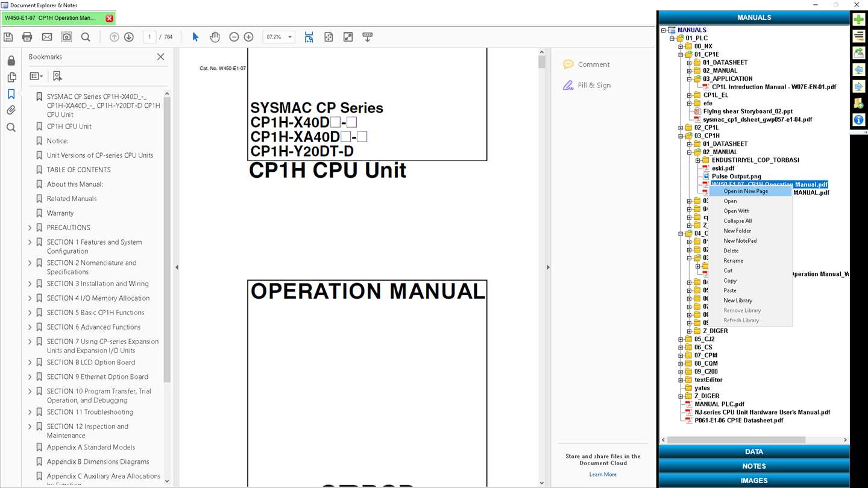Open the read mode keyboard-arrow icon
This screenshot has height=488, width=868.
367,37
